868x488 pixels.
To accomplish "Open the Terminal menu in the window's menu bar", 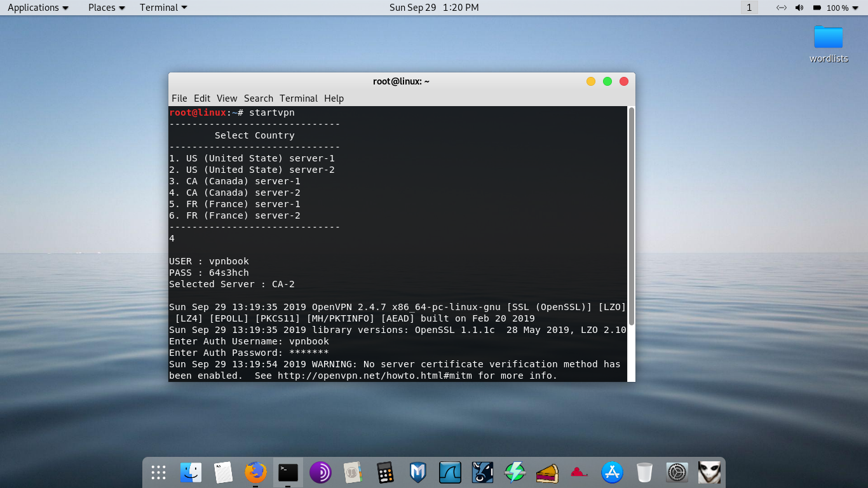I will click(299, 98).
